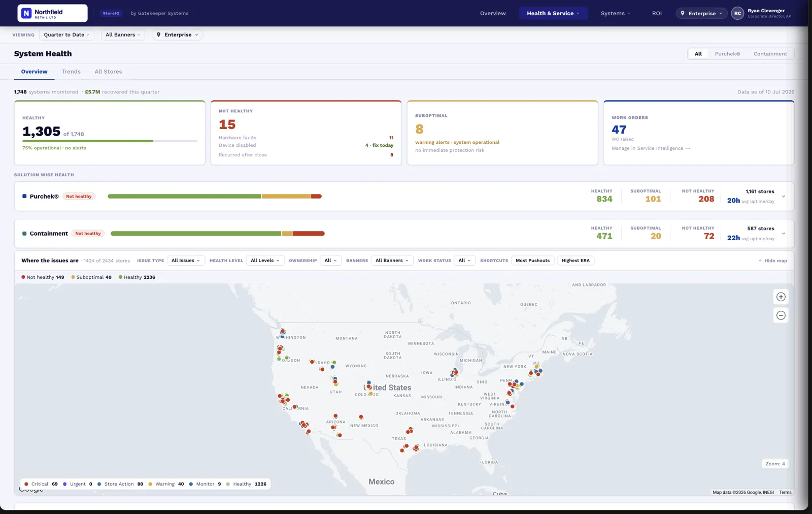Select the All solution toggle
Screen dimensions: 812x514
tap(698, 54)
